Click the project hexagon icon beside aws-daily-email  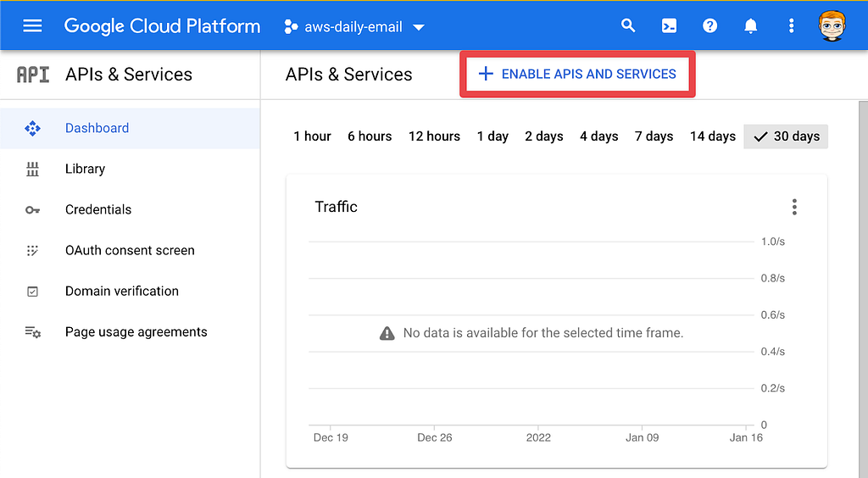pyautogui.click(x=291, y=26)
